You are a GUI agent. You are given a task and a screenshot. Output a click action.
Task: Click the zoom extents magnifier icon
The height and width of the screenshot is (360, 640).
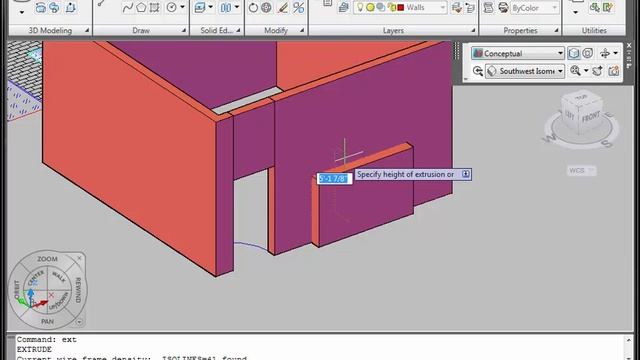click(576, 71)
